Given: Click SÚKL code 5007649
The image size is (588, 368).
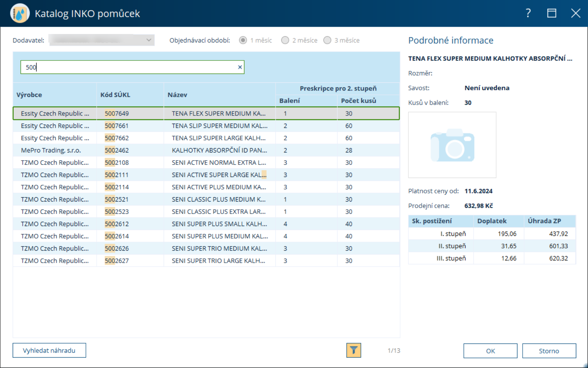Looking at the screenshot, I should tap(117, 114).
